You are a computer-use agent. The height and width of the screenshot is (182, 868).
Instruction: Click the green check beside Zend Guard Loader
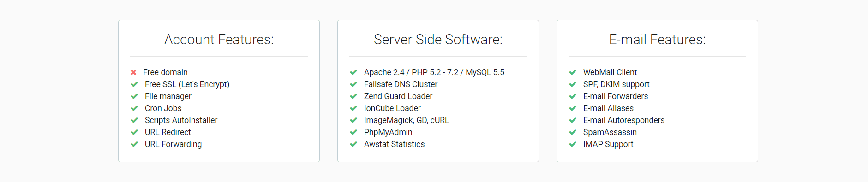click(x=353, y=96)
